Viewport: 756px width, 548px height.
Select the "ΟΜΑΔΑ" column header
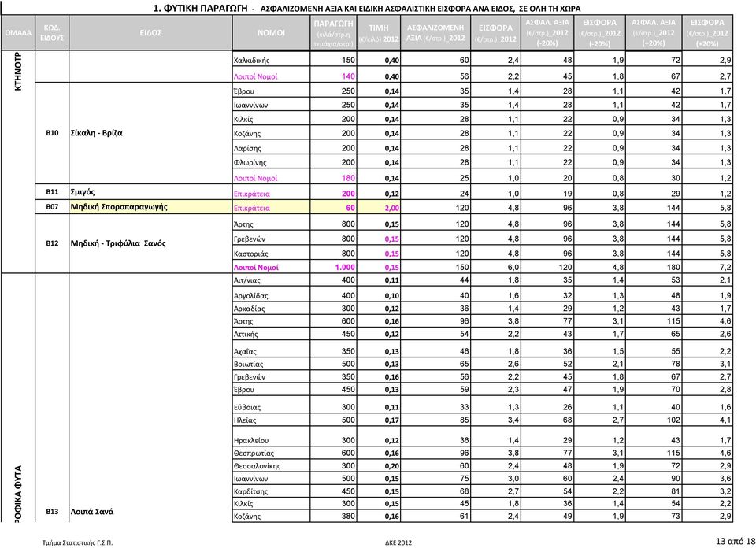coord(18,33)
